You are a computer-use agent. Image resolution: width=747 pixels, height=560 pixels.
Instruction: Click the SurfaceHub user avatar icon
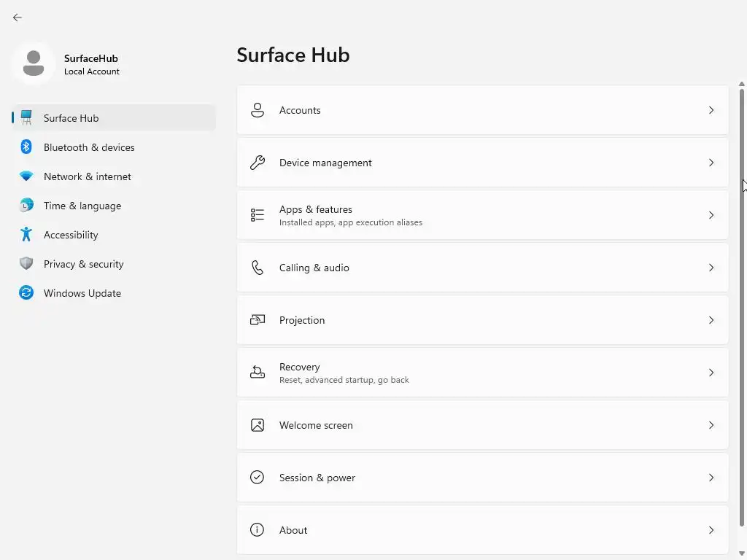[x=33, y=63]
